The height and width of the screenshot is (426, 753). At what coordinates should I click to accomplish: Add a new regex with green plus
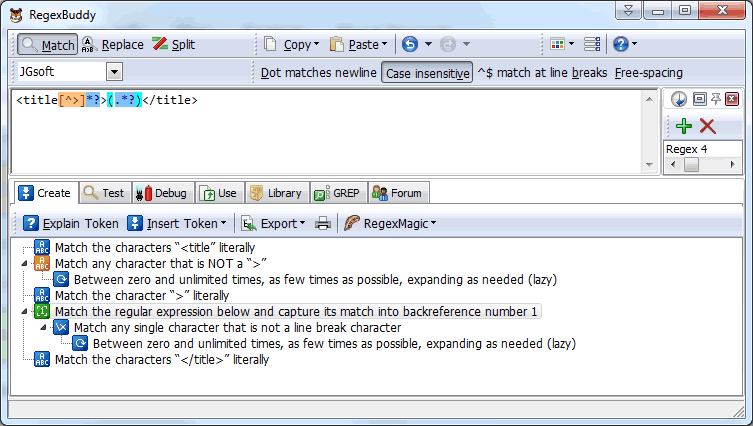(684, 126)
